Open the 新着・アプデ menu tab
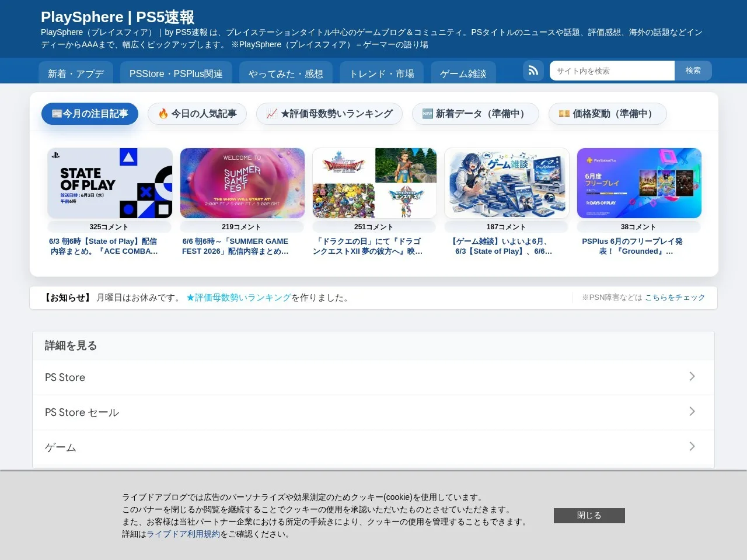 pyautogui.click(x=76, y=73)
